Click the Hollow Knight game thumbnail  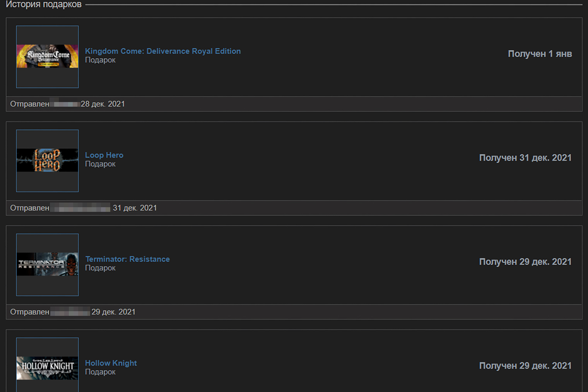[47, 368]
